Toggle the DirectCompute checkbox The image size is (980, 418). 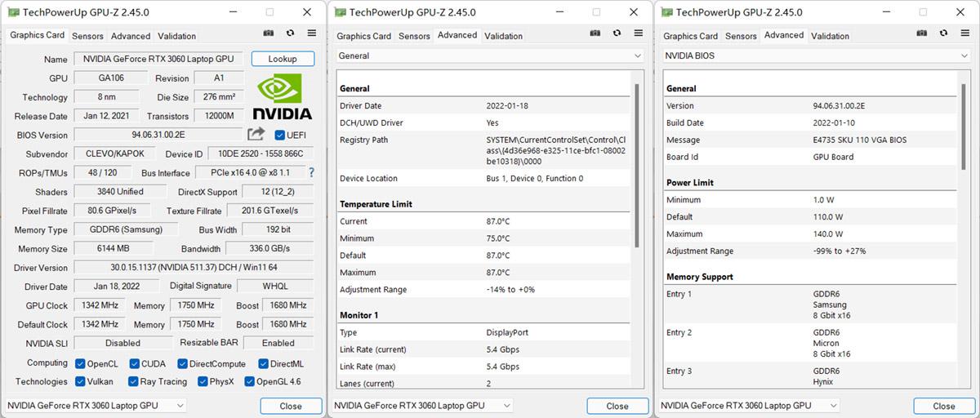click(182, 364)
